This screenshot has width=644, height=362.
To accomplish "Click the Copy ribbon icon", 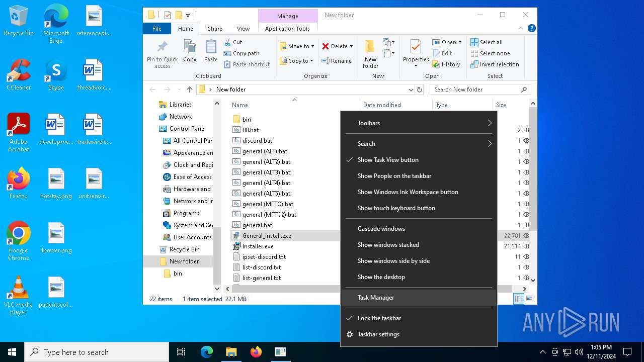I will tap(190, 47).
